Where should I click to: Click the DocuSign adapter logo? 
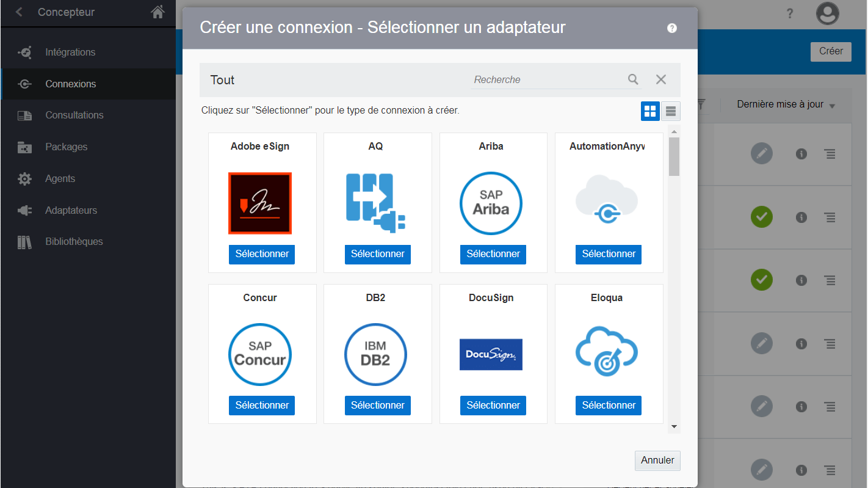click(491, 354)
